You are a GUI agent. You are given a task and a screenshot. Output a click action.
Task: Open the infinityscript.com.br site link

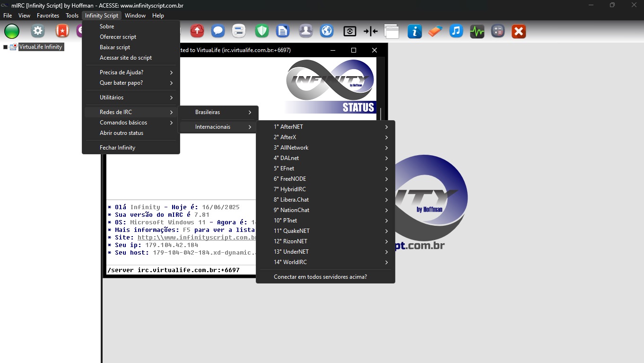click(196, 238)
